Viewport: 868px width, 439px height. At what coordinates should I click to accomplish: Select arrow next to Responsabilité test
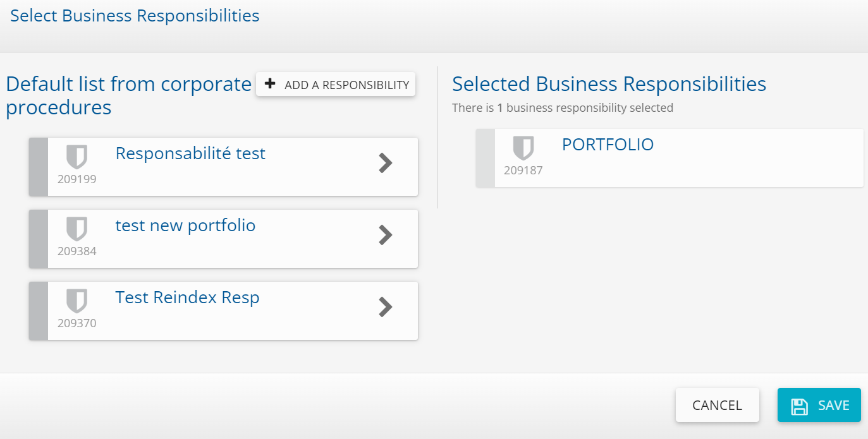385,163
